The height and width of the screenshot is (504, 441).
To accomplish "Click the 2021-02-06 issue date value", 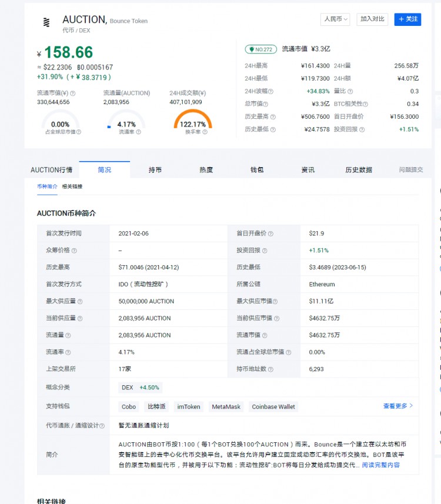I will (x=133, y=233).
